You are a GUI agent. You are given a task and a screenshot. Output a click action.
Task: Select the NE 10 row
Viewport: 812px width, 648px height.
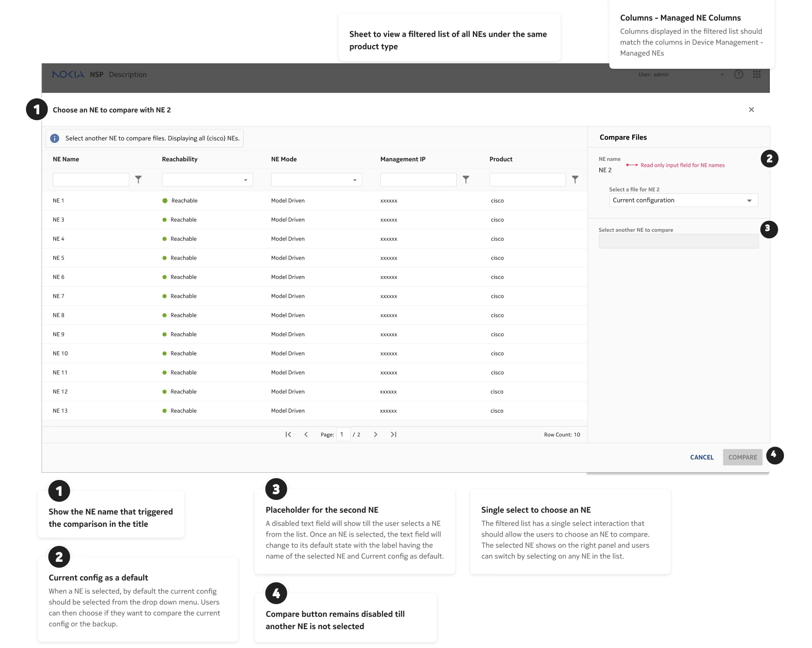tap(314, 354)
